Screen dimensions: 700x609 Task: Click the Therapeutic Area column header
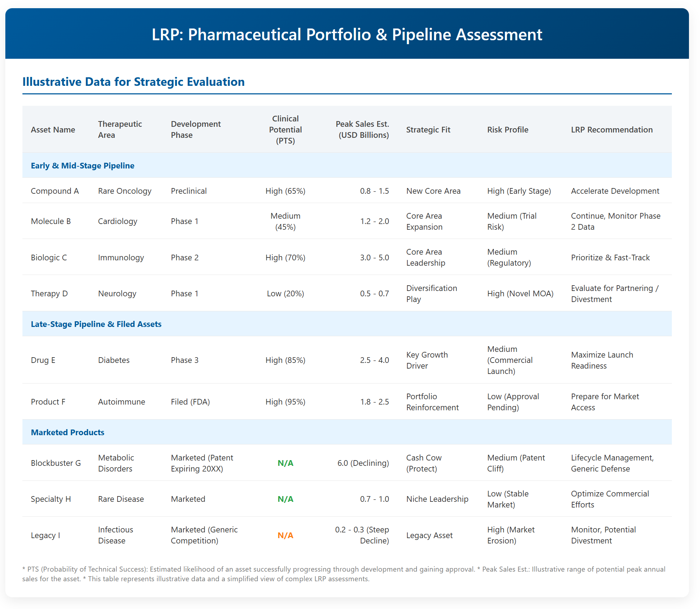tap(120, 130)
